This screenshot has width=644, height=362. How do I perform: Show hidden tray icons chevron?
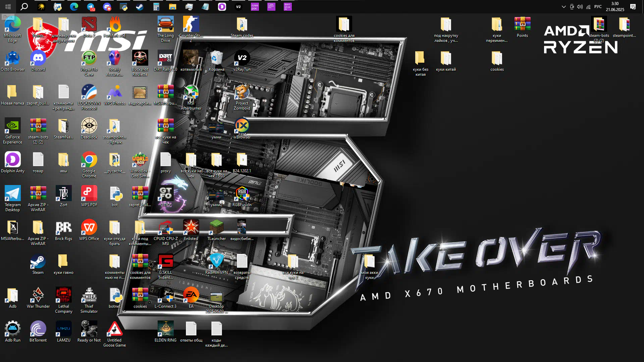click(x=563, y=6)
